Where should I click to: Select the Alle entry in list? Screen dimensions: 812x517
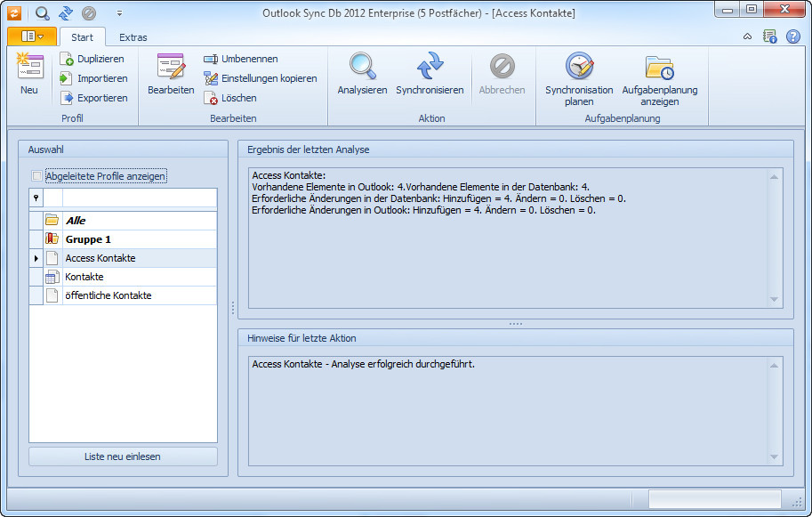pos(124,220)
